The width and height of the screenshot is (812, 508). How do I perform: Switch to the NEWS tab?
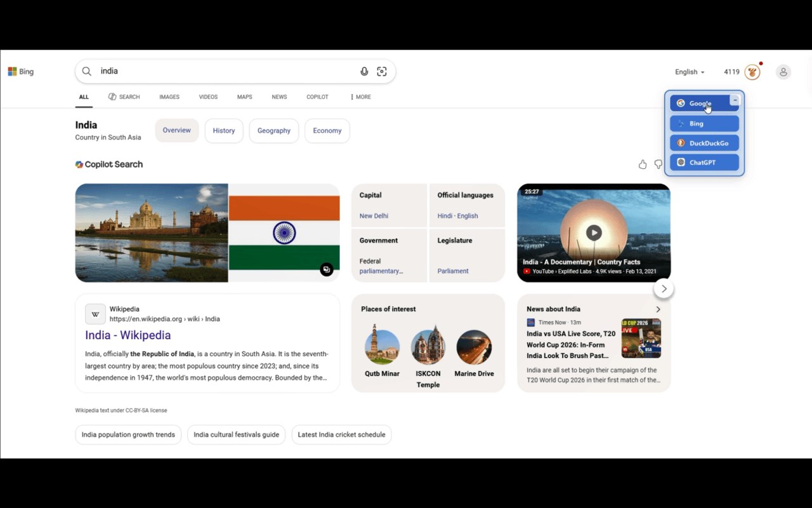click(279, 97)
